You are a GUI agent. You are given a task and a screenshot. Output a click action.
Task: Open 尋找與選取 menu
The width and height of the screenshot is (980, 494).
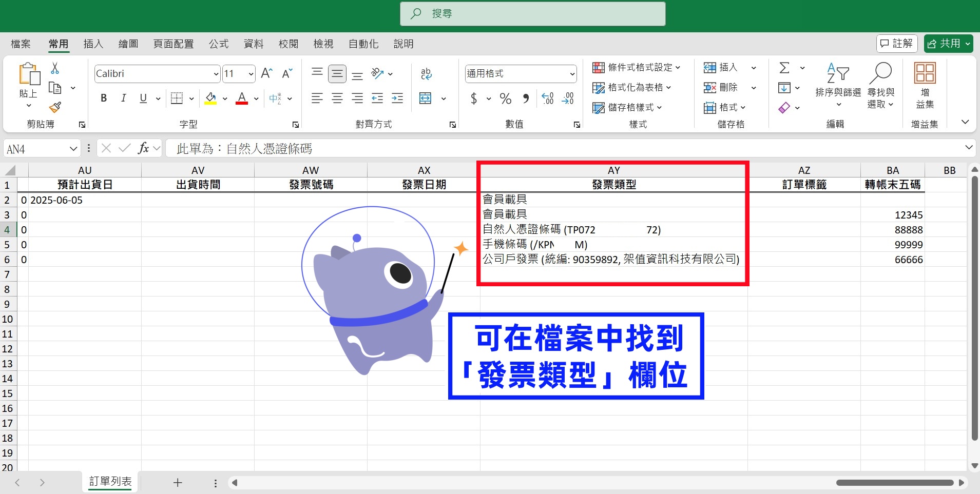point(881,85)
